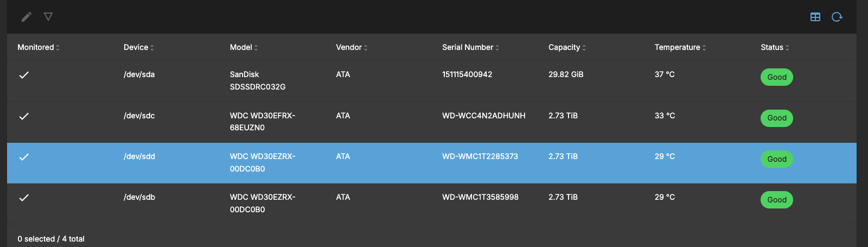
Task: Click the Model column header
Action: (241, 47)
